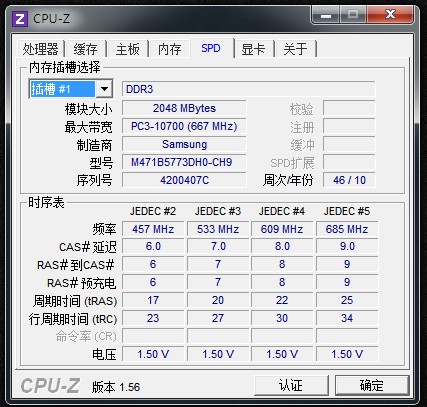The width and height of the screenshot is (427, 407).
Task: Click the 609 MHz frequency cell
Action: coord(282,229)
